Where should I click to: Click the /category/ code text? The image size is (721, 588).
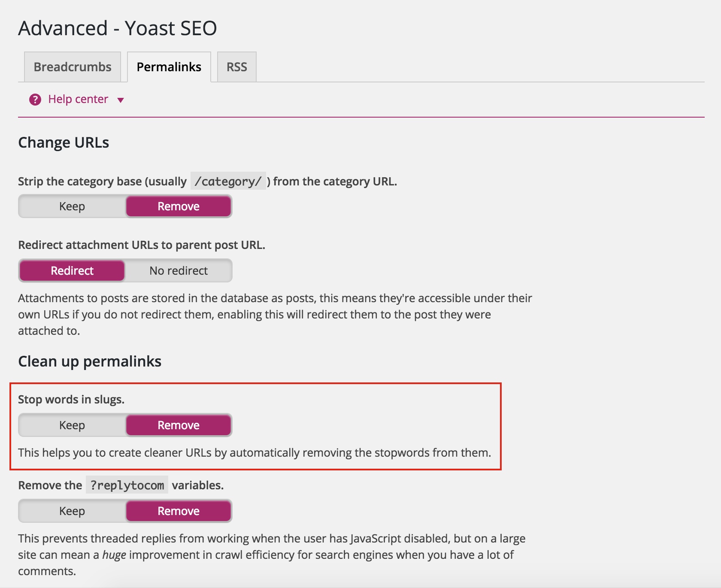[x=228, y=181]
